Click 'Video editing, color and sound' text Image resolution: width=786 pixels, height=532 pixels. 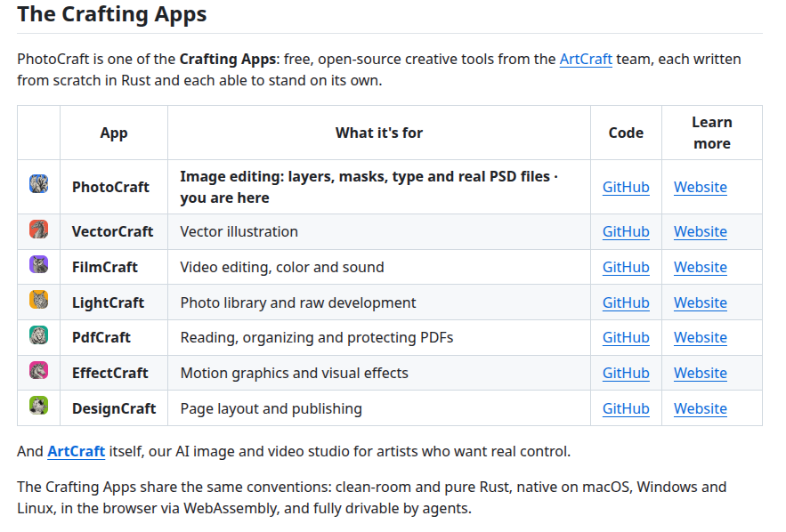coord(282,267)
